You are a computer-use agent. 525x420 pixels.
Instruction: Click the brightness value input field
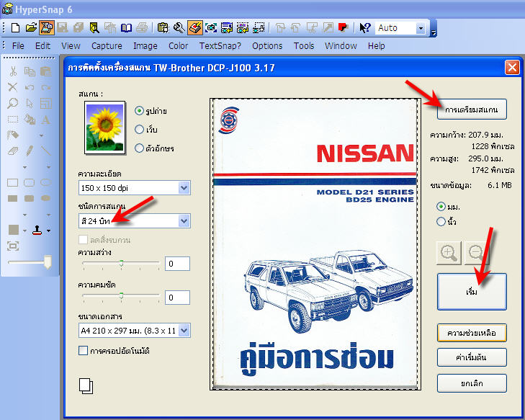[x=177, y=264]
